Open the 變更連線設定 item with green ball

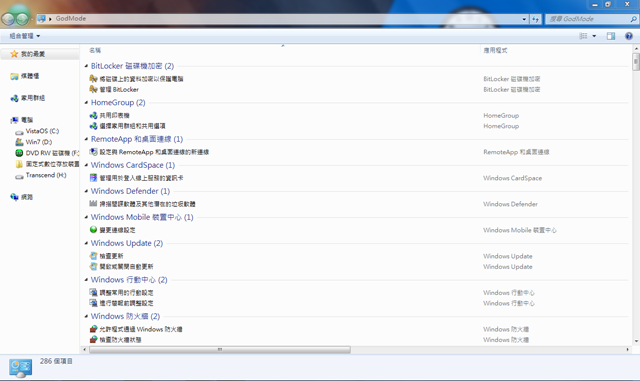click(x=112, y=230)
